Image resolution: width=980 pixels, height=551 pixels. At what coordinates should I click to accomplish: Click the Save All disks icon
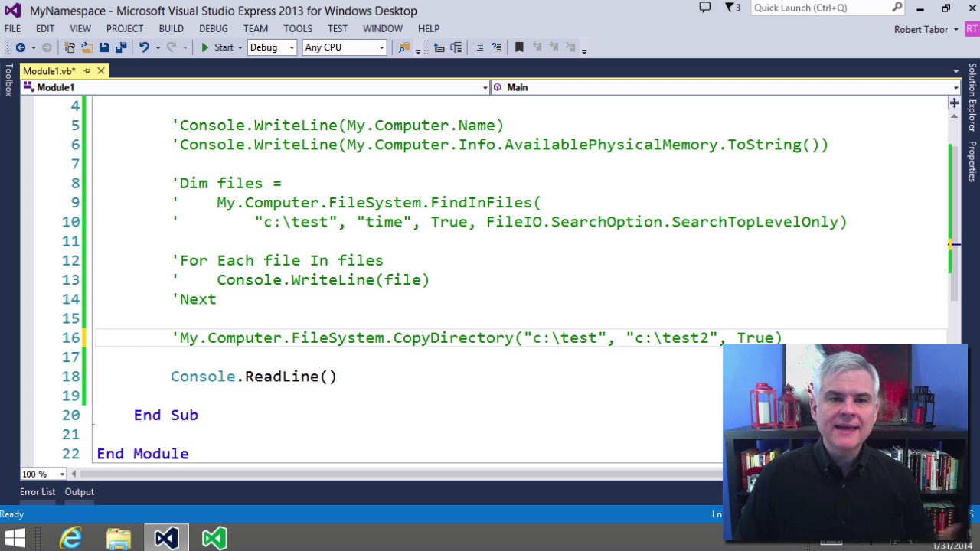click(120, 47)
